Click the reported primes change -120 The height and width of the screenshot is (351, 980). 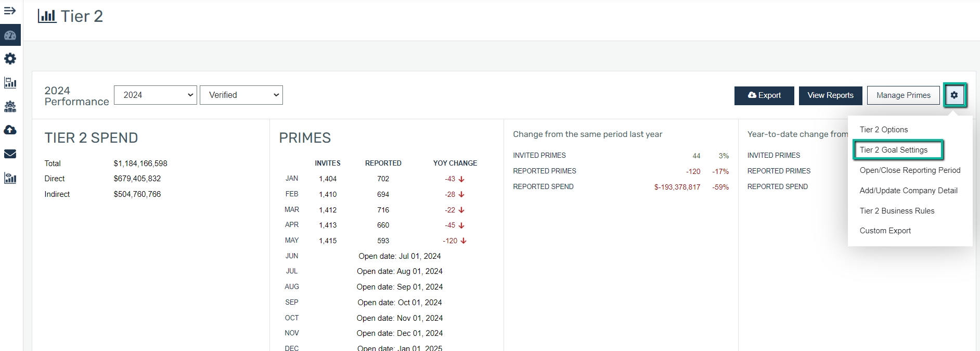pos(693,171)
